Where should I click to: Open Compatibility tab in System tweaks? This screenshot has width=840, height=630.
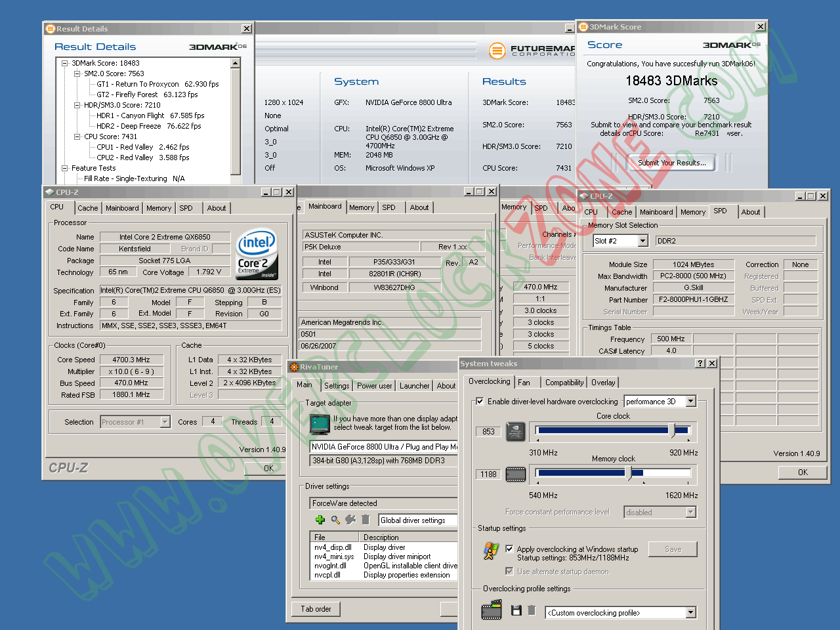coord(564,383)
